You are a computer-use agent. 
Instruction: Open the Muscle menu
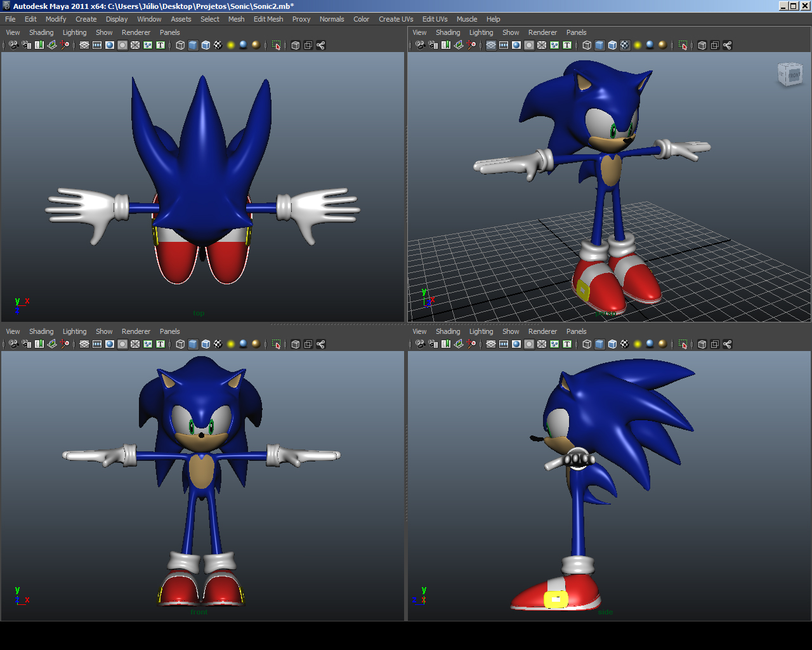[x=467, y=19]
